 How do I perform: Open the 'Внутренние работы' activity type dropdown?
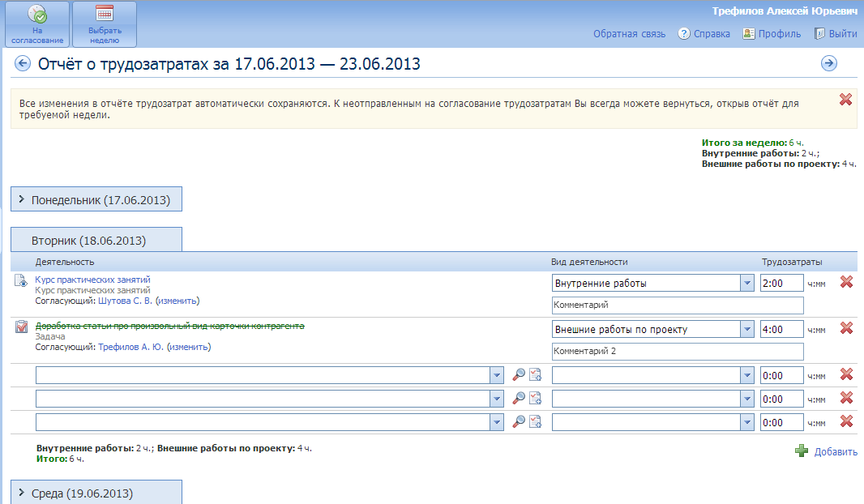(x=746, y=284)
